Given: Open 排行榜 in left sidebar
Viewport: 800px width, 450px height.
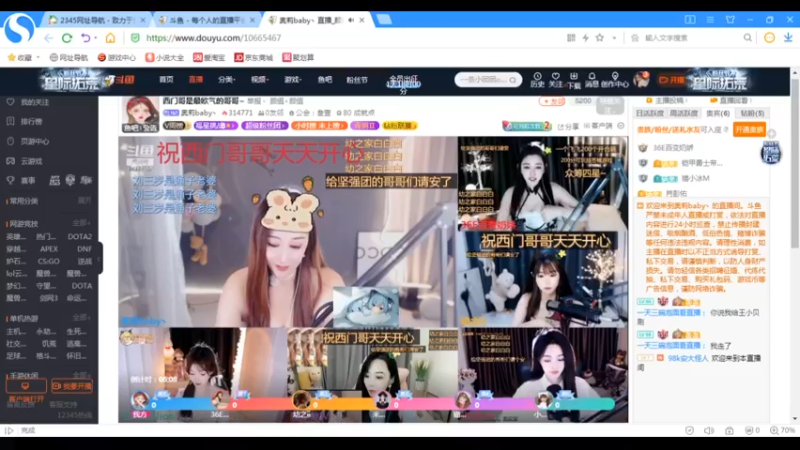Looking at the screenshot, I should tap(24, 121).
